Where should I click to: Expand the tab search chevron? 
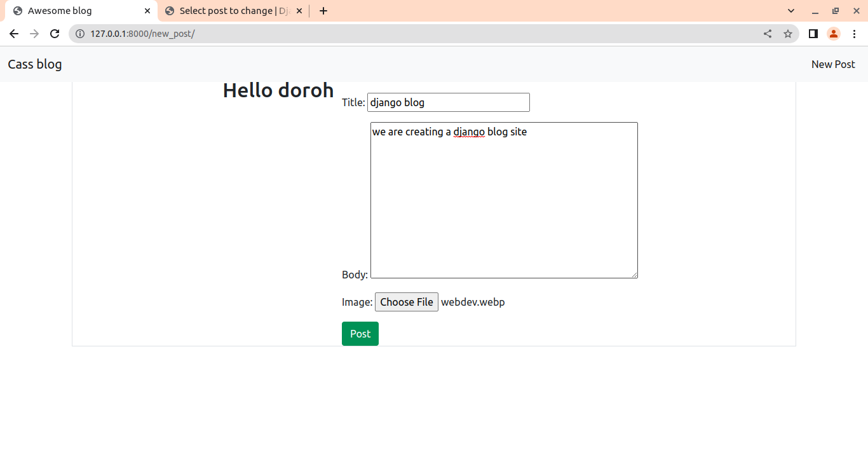point(791,11)
